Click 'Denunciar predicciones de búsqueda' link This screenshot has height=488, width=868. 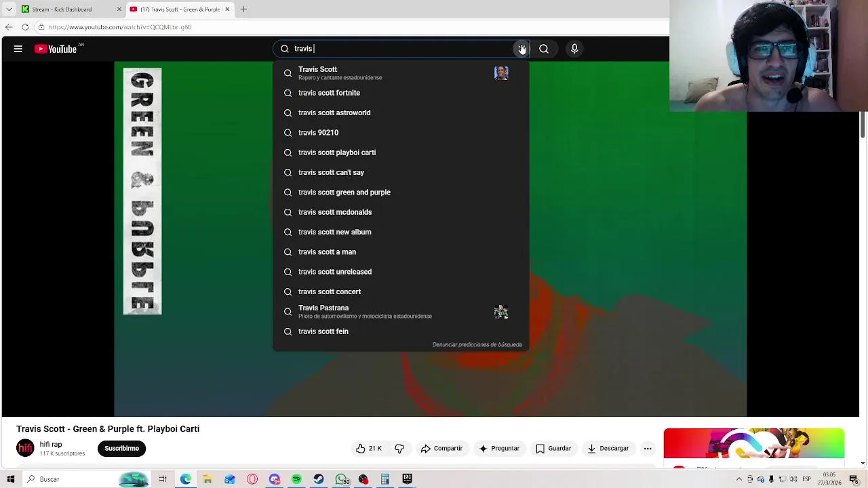tap(477, 345)
